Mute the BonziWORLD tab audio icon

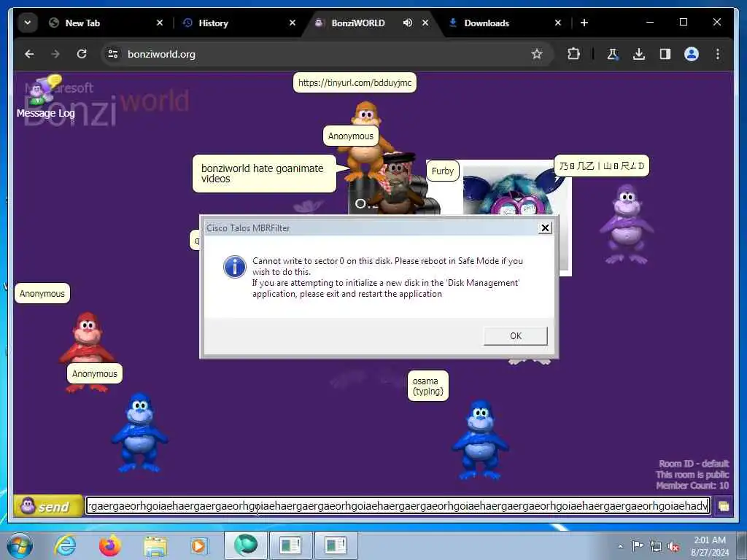coord(407,23)
